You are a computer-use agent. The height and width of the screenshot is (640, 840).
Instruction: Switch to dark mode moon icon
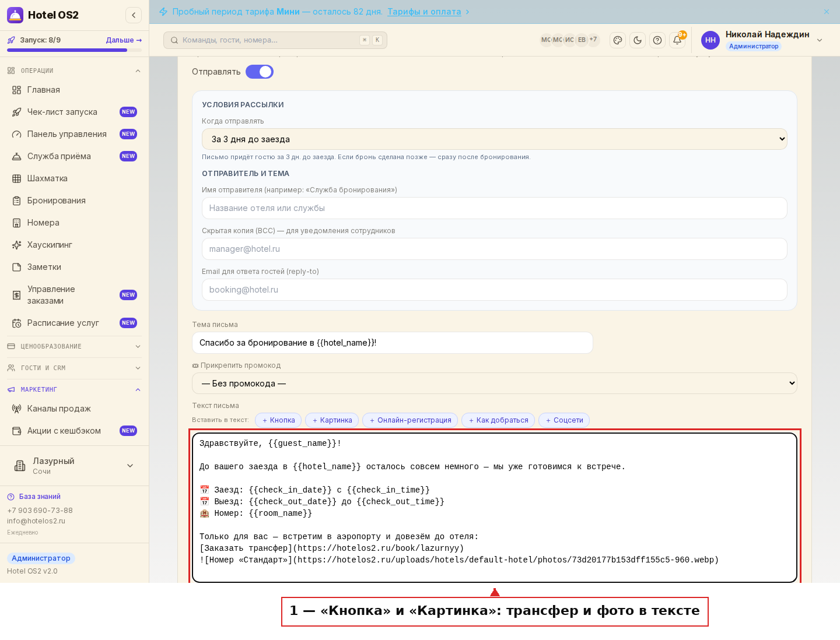pos(638,40)
